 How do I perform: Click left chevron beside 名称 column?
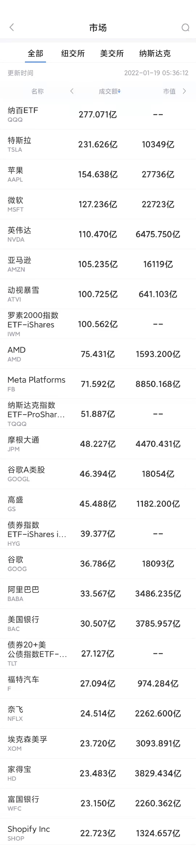[72, 91]
